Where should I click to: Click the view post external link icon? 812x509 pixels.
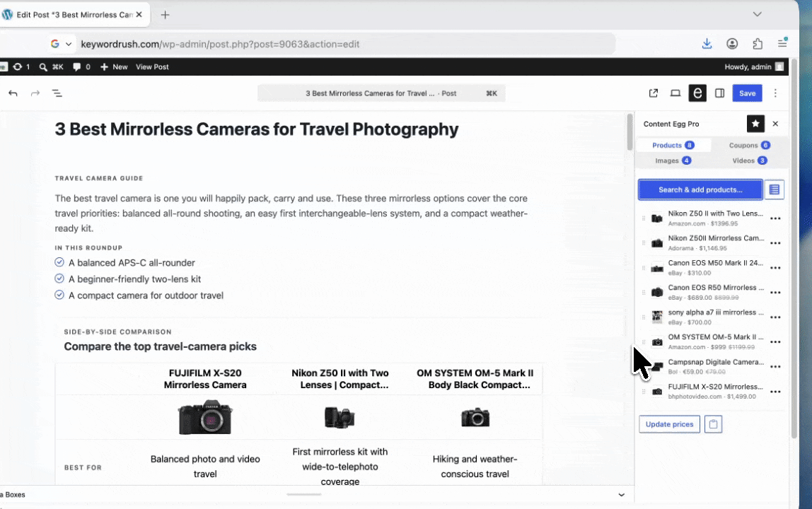(654, 93)
